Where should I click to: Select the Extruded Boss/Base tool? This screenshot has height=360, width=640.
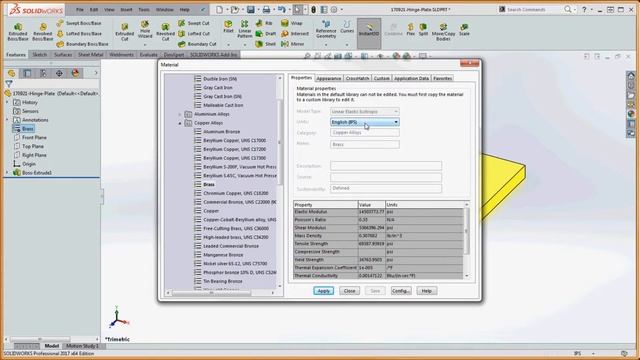18,32
